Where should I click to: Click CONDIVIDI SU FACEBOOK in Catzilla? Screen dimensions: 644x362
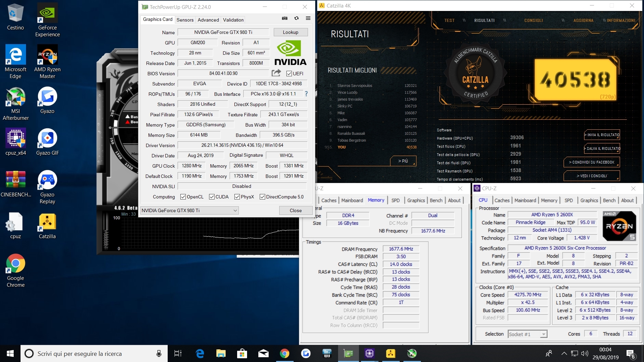[592, 162]
